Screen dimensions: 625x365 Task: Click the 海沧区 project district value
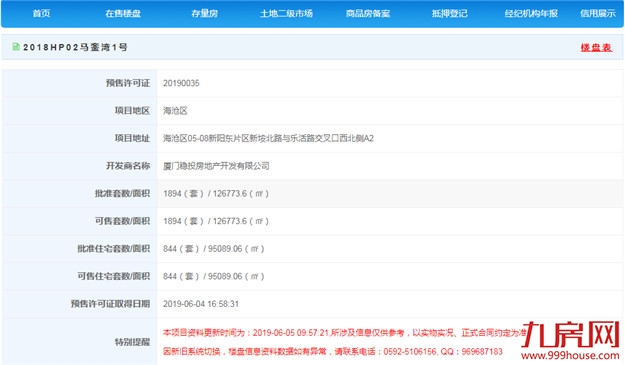(x=175, y=111)
